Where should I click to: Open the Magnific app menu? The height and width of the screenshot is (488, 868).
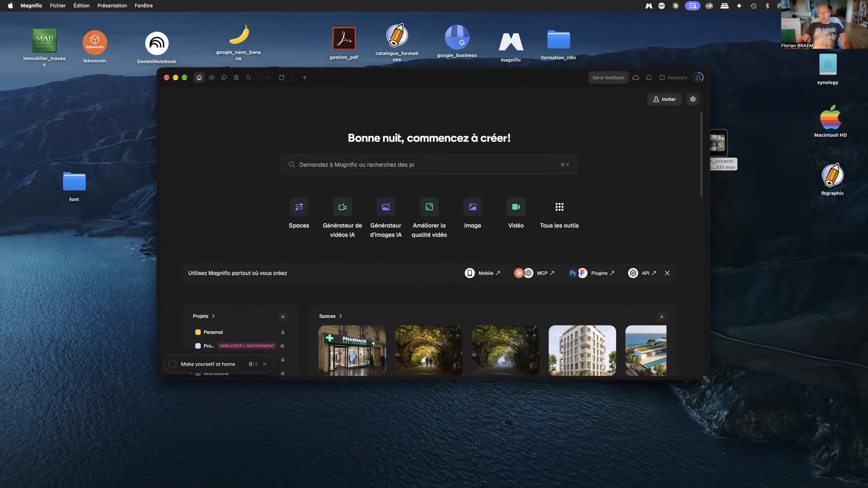(31, 6)
